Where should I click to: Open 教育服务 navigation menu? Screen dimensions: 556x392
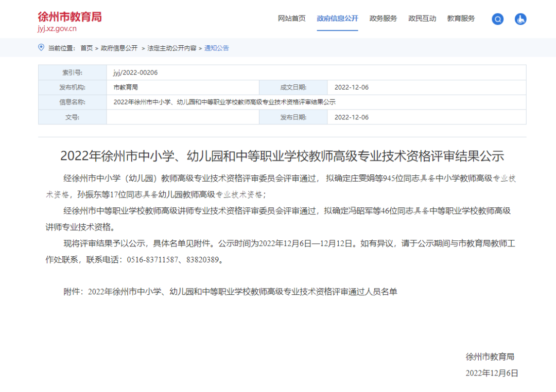click(461, 19)
